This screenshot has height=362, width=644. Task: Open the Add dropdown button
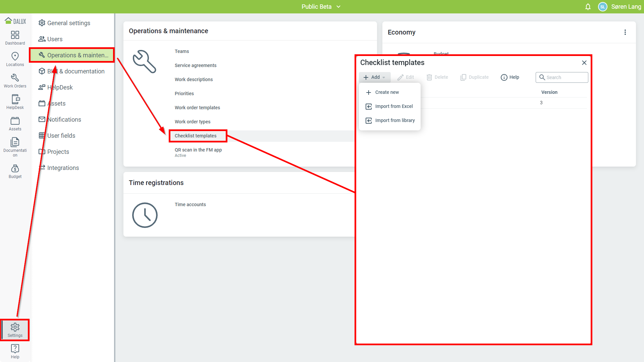click(375, 77)
